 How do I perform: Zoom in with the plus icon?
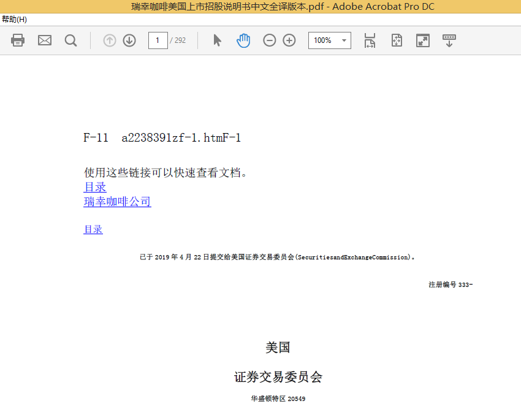point(289,40)
